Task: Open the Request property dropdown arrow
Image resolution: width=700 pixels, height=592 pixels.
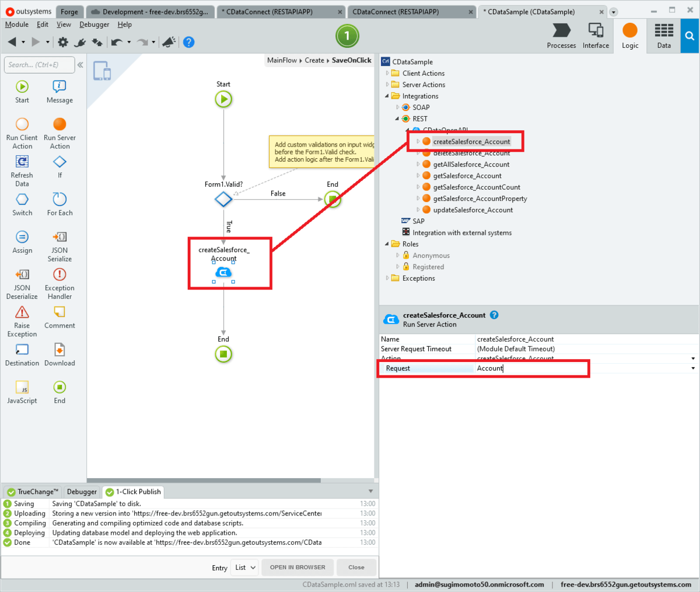Action: (693, 368)
